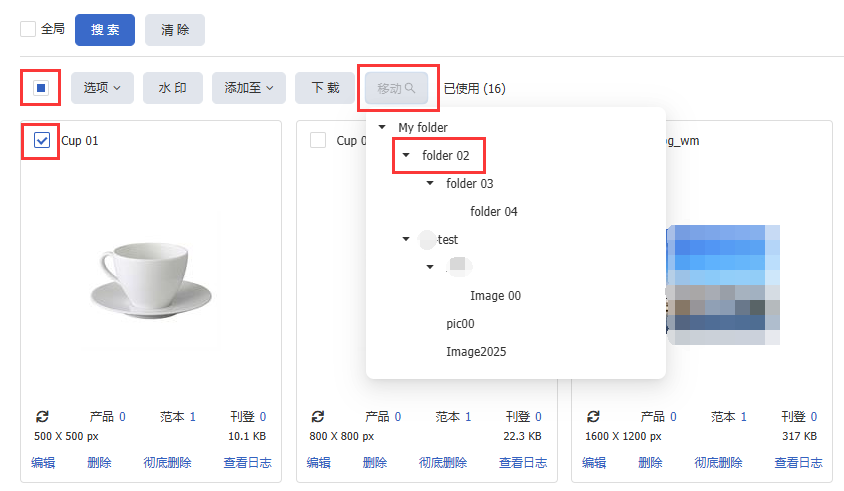The height and width of the screenshot is (491, 844).
Task: Click the 清除 button
Action: [x=175, y=30]
